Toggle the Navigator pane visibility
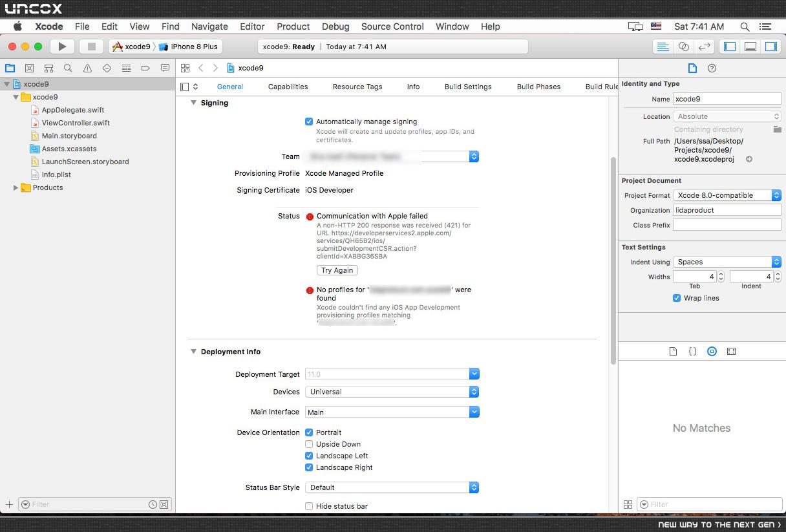The image size is (786, 532). [730, 47]
